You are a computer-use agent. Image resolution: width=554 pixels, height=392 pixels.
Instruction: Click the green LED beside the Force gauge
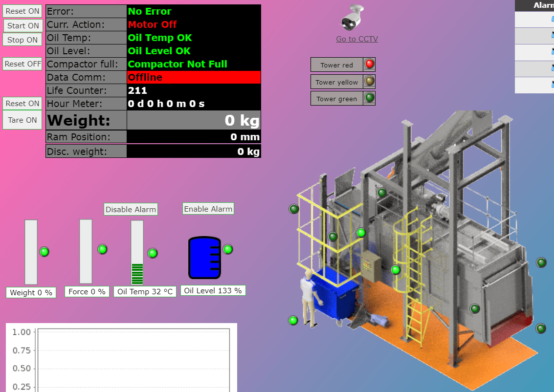[102, 249]
